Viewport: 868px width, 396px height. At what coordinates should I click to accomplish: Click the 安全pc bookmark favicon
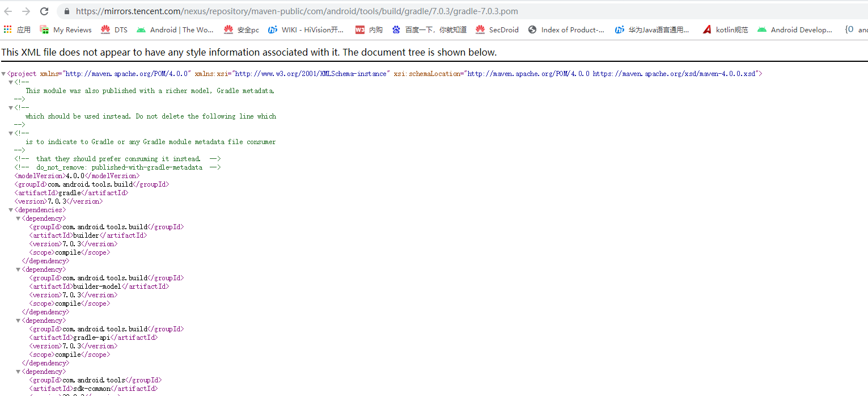click(x=228, y=29)
